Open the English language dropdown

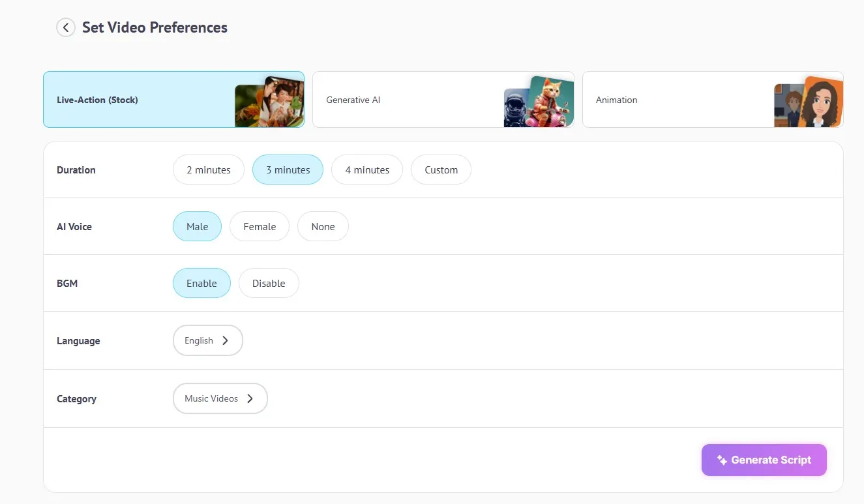click(208, 340)
